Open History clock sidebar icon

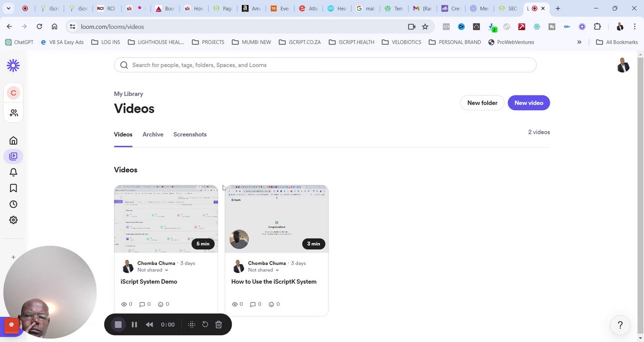coord(13,204)
